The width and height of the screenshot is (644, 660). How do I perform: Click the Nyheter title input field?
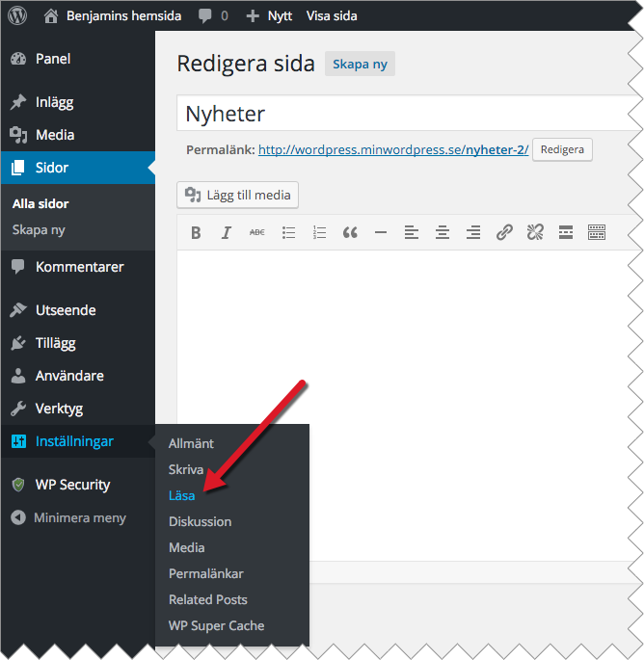pos(409,114)
